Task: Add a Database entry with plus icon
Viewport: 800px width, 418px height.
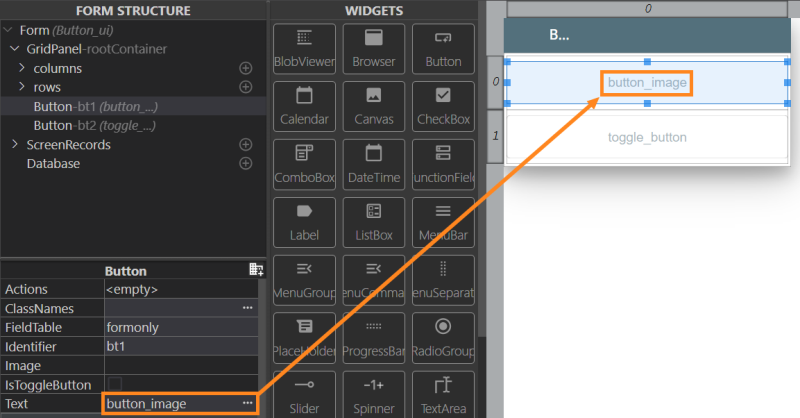Action: [246, 163]
